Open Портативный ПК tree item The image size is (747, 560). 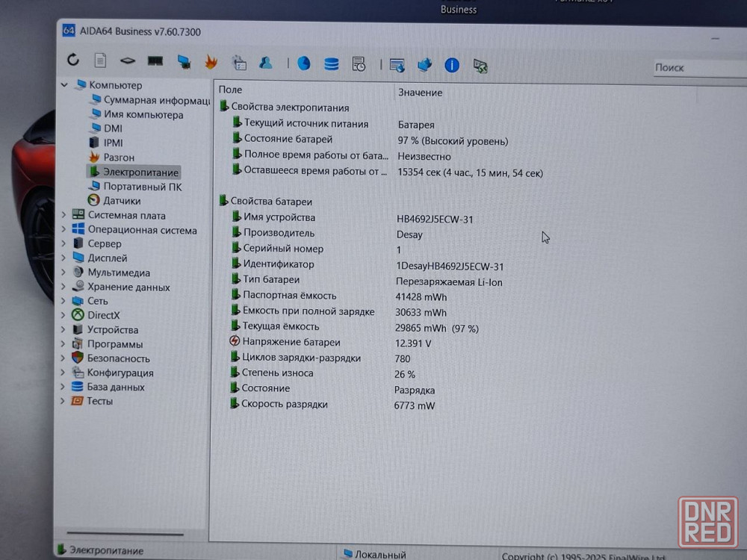[x=135, y=187]
